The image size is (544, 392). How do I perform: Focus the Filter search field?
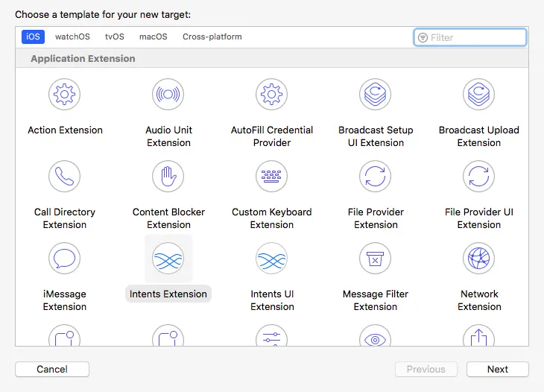[476, 37]
